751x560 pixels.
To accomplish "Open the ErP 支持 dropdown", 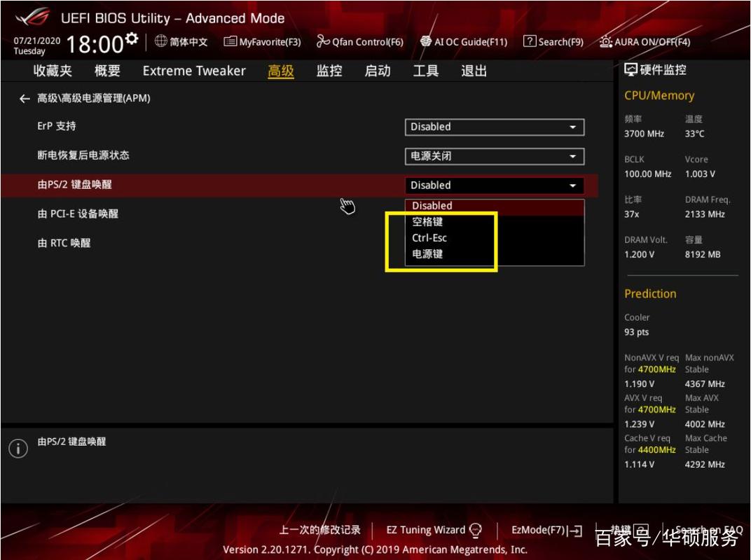I will [495, 127].
